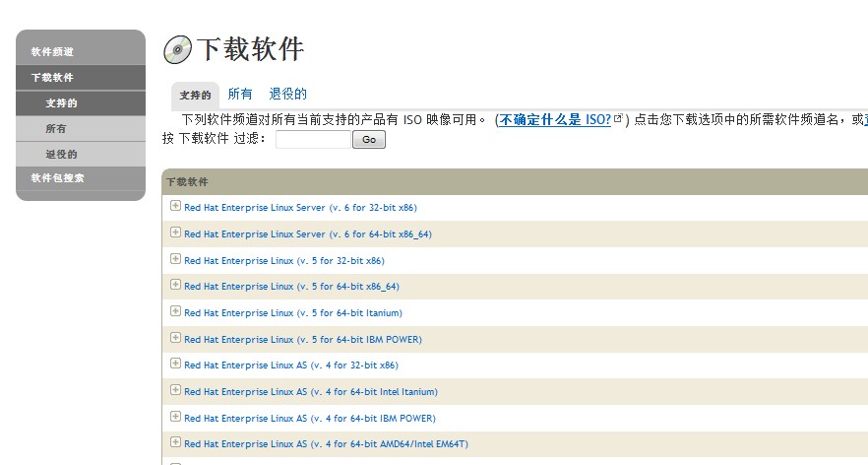Image resolution: width=868 pixels, height=465 pixels.
Task: Expand Red Hat Enterprise Linux AS v.4 IBM POWER
Action: 175,416
